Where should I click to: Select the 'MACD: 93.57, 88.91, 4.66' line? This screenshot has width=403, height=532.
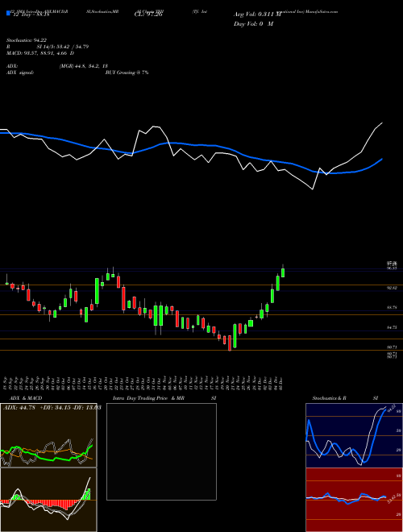tap(37, 53)
